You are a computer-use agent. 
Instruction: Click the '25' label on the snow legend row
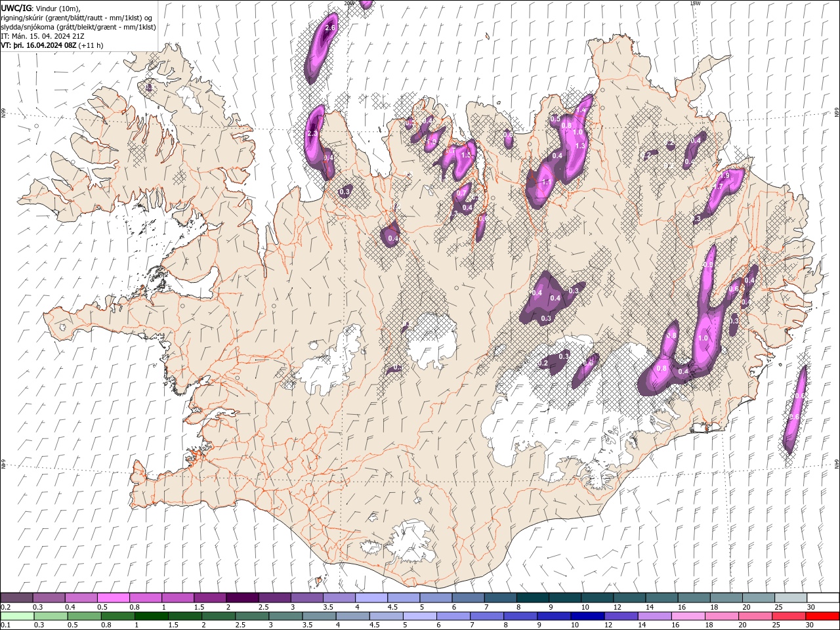click(x=778, y=607)
